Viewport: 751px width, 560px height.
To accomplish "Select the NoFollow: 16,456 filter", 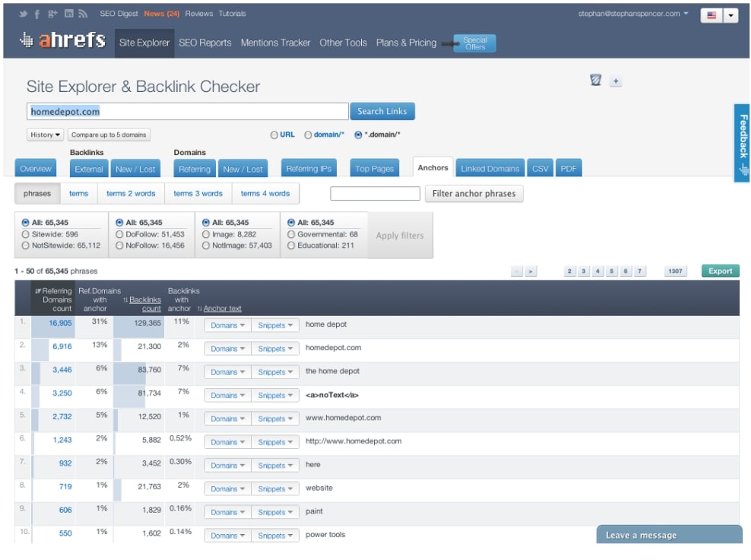I will 120,245.
